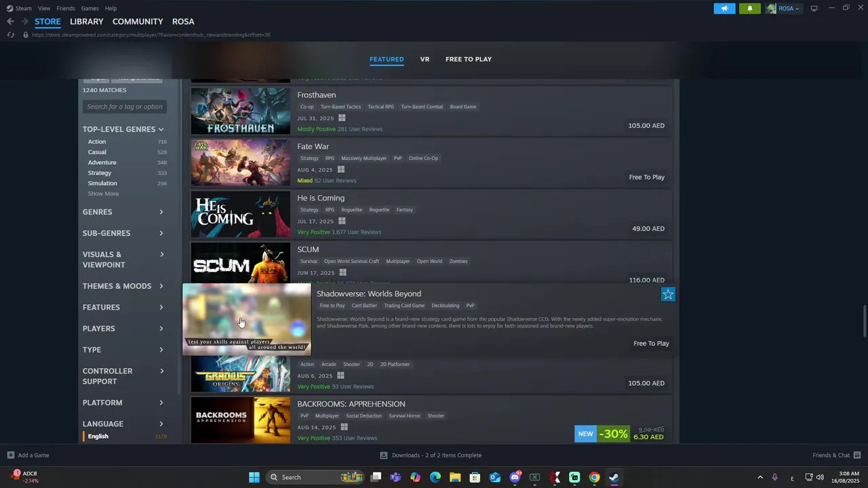Click the Frosthaven Windows platform icon
Viewport: 868px width, 488px height.
pyautogui.click(x=342, y=118)
